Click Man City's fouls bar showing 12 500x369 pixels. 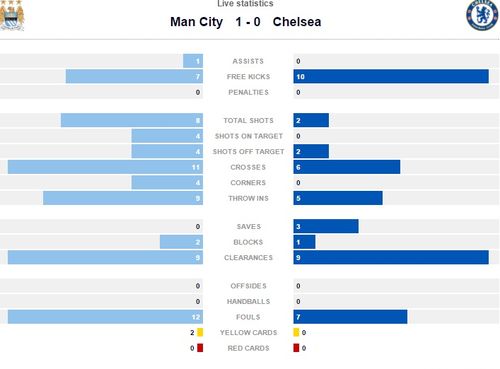105,317
